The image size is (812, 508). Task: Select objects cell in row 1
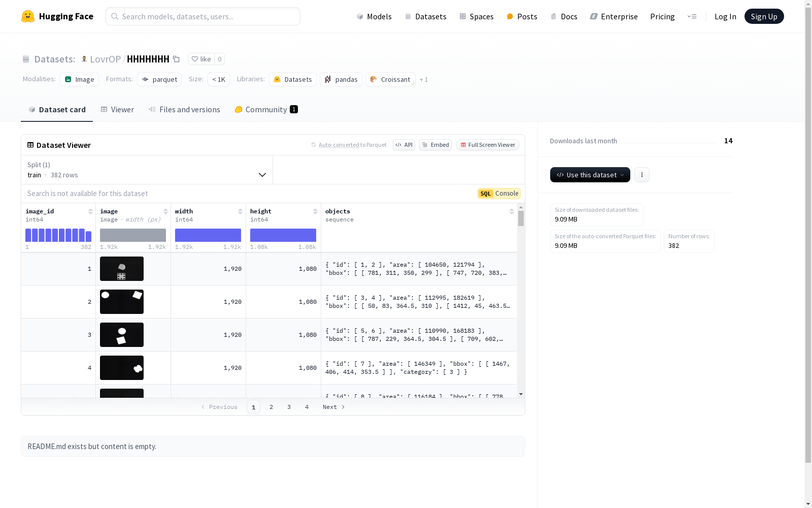(419, 269)
